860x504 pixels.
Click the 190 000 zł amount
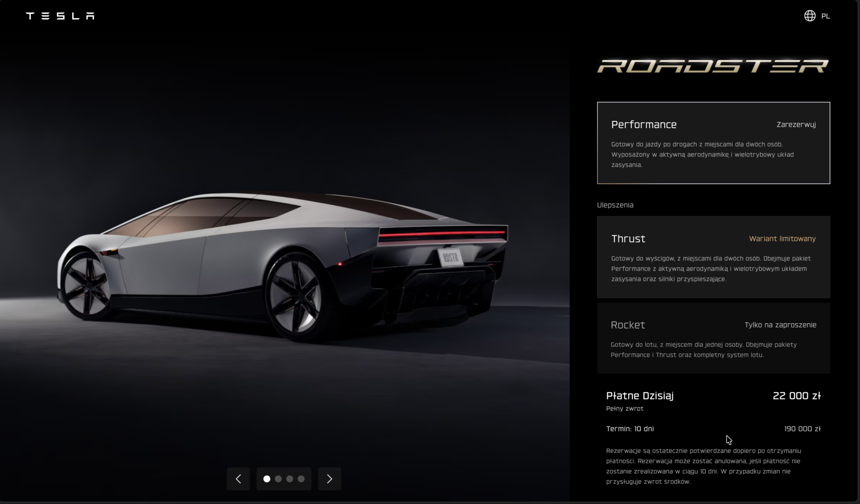pyautogui.click(x=802, y=429)
